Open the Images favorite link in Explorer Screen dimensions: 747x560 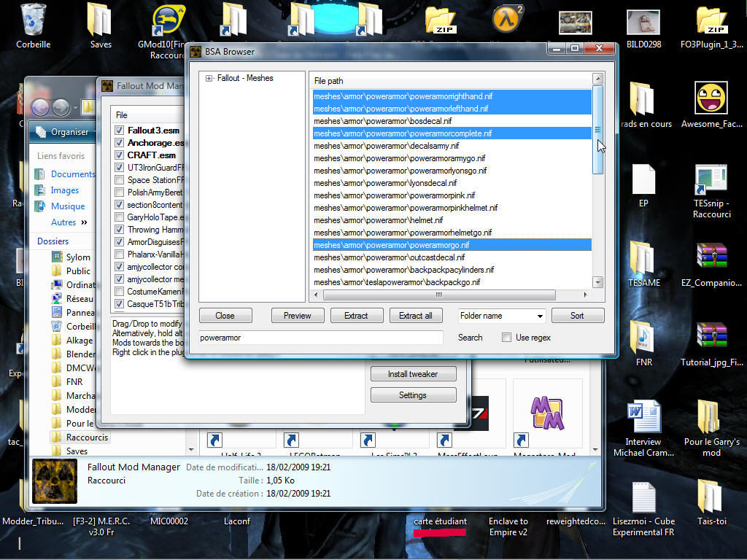click(65, 190)
